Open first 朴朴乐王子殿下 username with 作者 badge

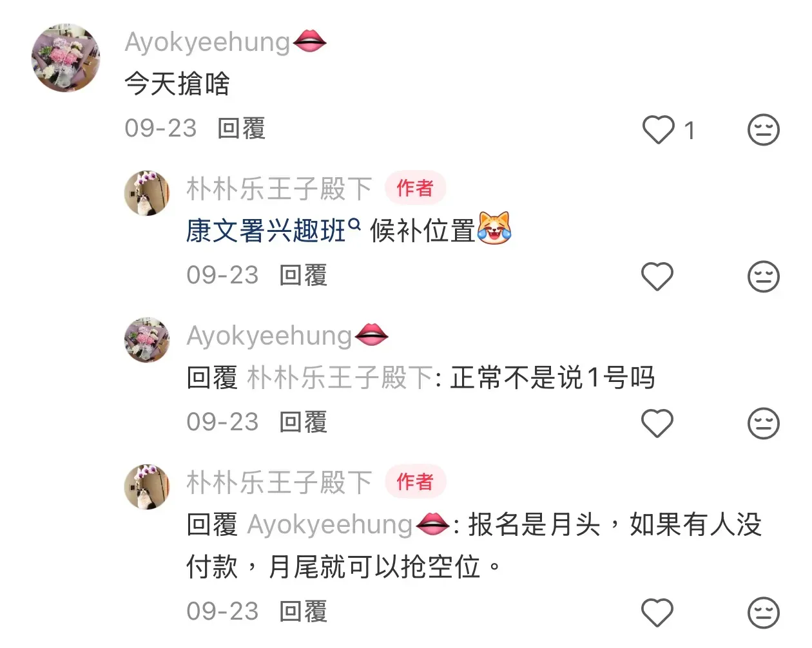click(x=279, y=189)
